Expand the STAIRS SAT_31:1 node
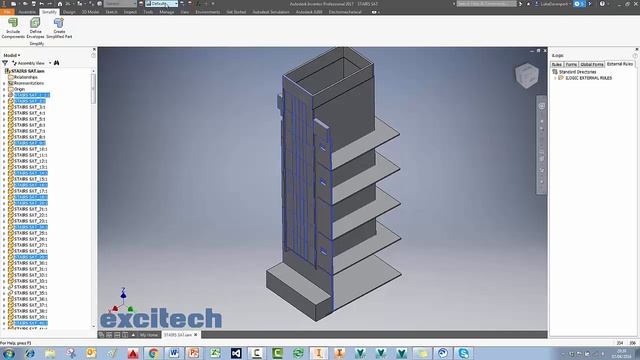Screen dimensions: 640x360 4,269
